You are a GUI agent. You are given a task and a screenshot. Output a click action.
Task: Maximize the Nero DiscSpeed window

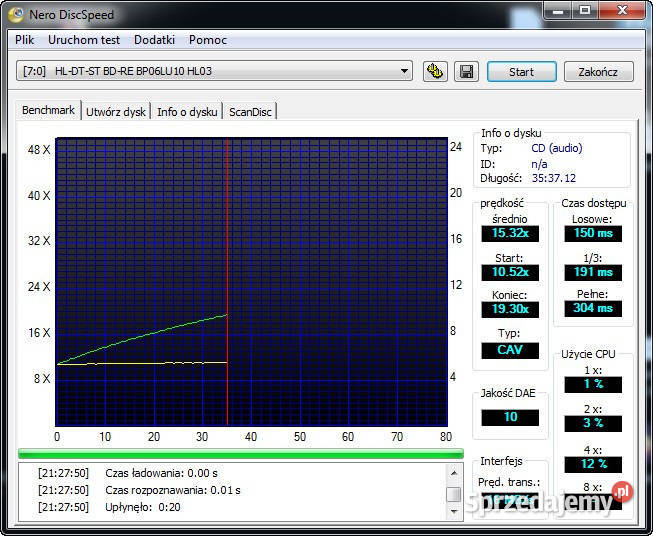[x=584, y=11]
